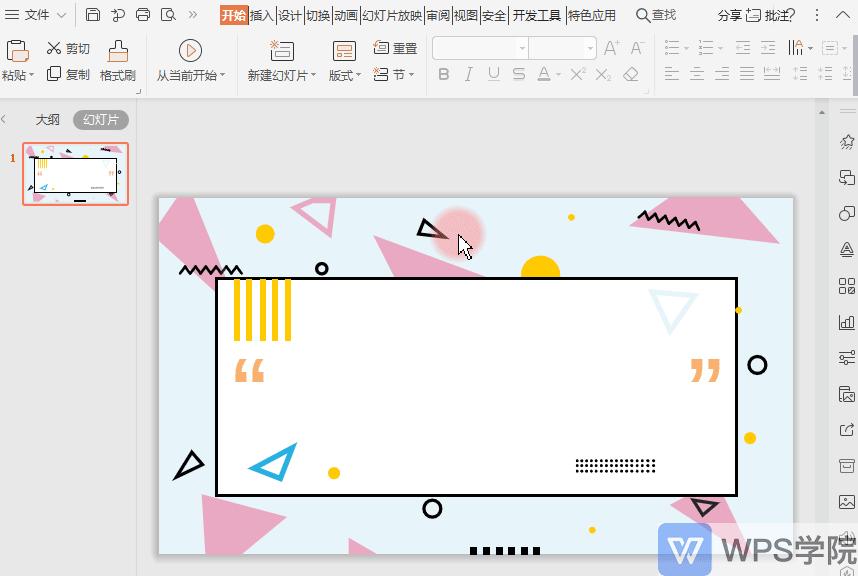Toggle center text alignment
Image resolution: width=858 pixels, height=576 pixels.
click(697, 72)
